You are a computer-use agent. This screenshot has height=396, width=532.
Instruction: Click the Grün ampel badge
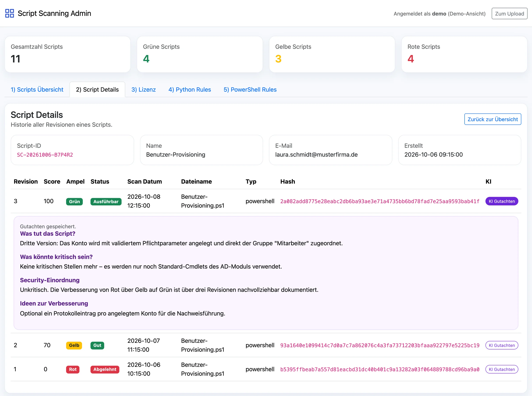point(74,202)
